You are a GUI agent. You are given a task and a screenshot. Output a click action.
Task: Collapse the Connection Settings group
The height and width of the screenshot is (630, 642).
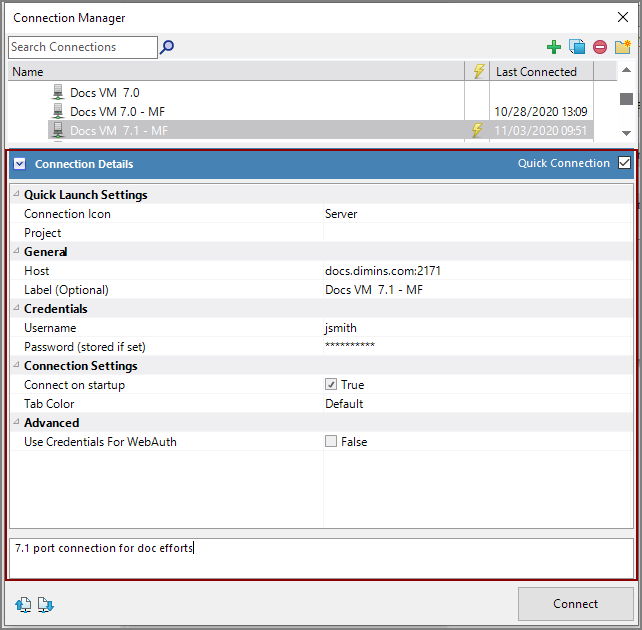16,364
